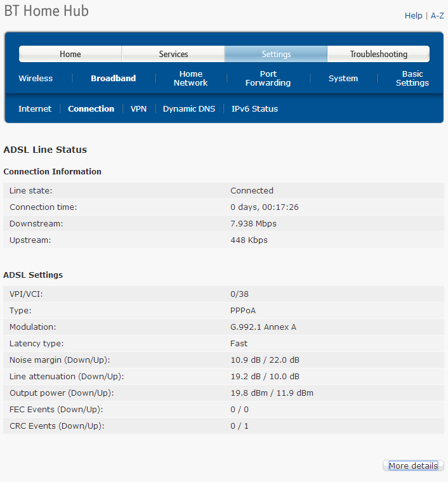
Task: Click the Downstream label
Action: 36,224
